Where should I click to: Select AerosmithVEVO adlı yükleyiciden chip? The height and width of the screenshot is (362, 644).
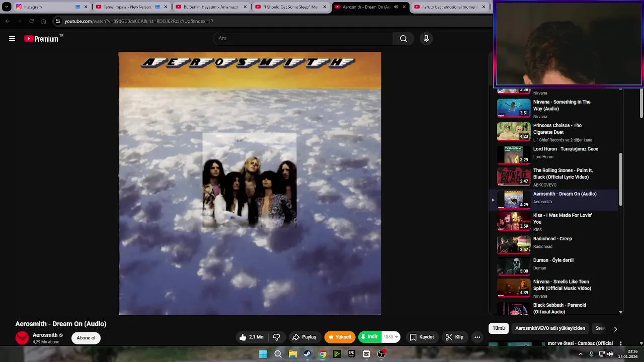(x=550, y=328)
